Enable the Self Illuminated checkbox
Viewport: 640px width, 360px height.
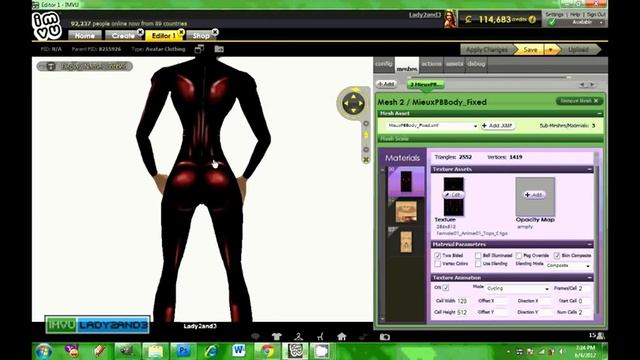[x=478, y=256]
